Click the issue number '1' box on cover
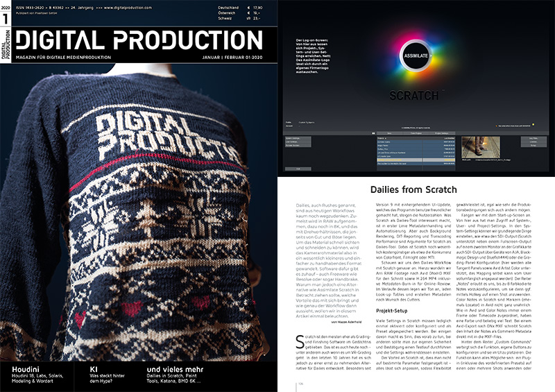 click(x=6, y=19)
